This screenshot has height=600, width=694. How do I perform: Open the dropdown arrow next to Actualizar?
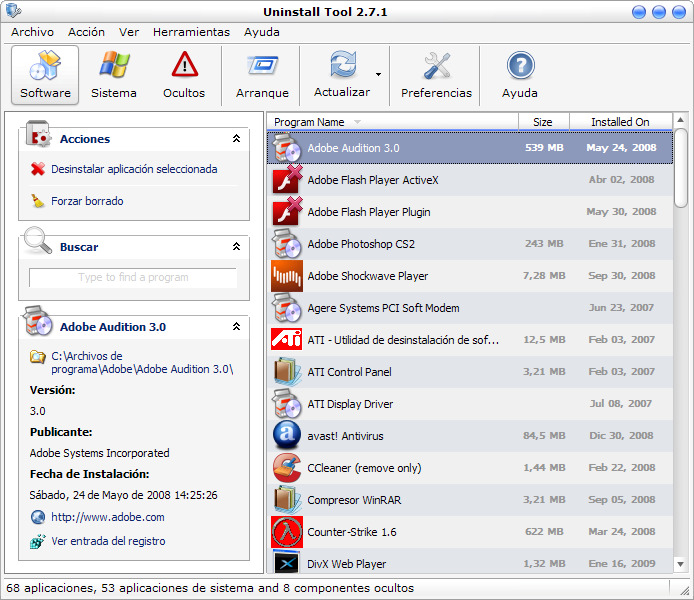(378, 74)
